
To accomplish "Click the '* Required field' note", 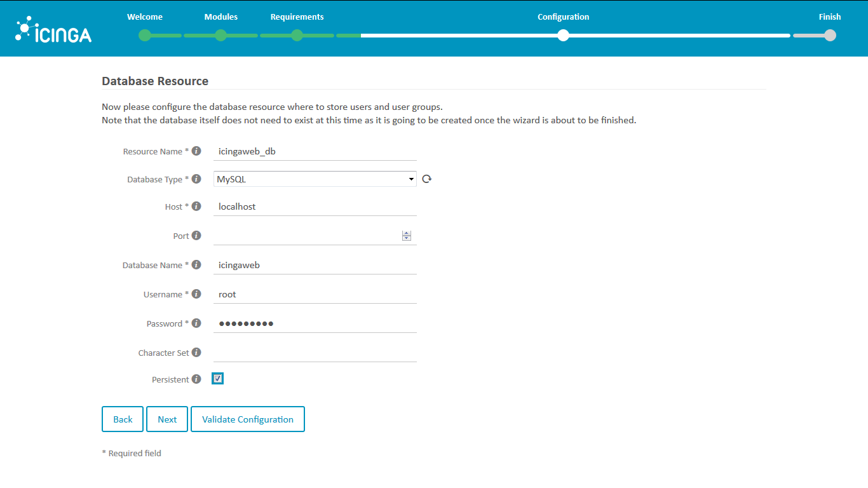I will [132, 453].
